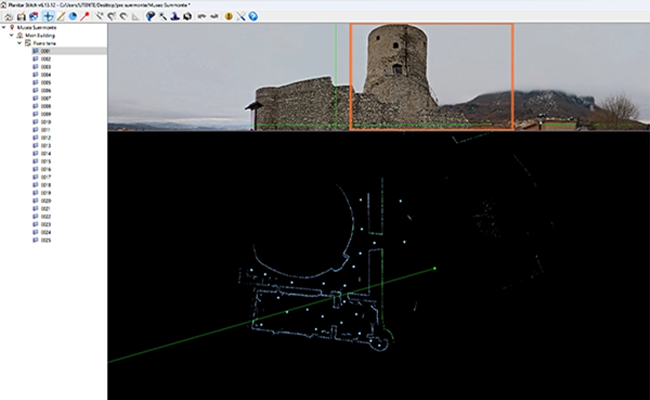Select scan 0001 in the tree
650x400 pixels.
click(46, 51)
